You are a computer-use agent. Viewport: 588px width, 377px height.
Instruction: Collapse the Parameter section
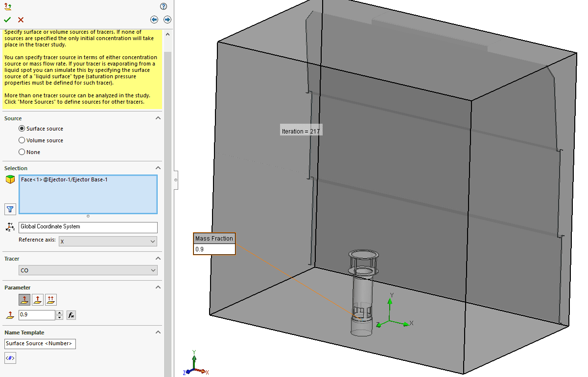pos(158,288)
